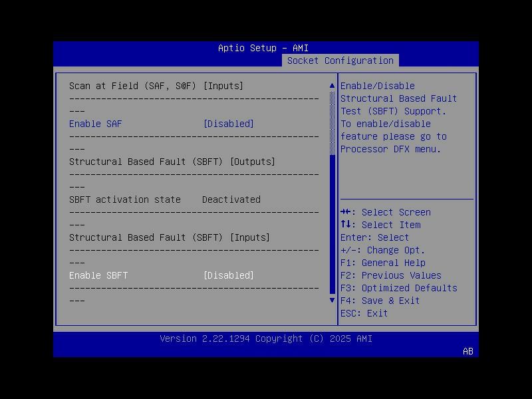Open the Enable SAF setting
Image resolution: width=532 pixels, height=399 pixels.
95,124
